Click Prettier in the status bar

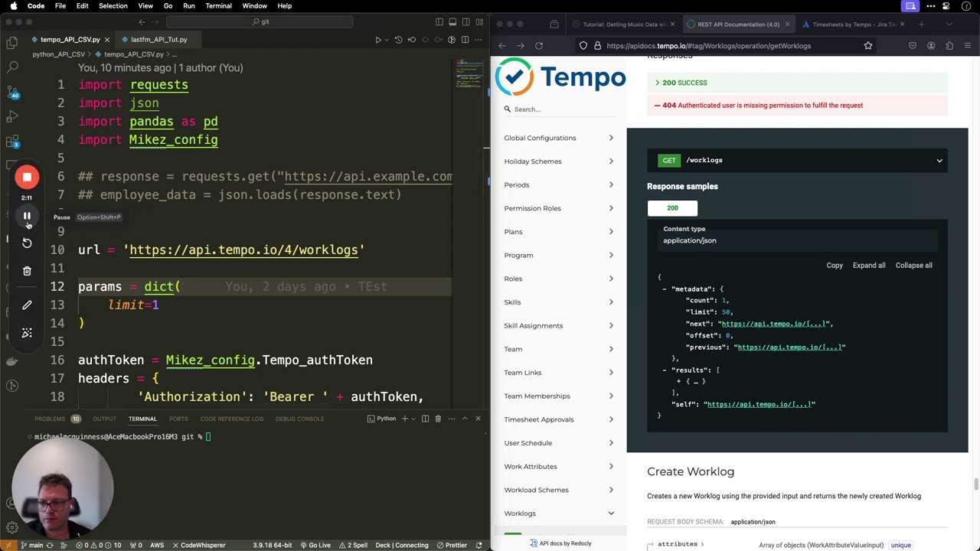pos(451,545)
